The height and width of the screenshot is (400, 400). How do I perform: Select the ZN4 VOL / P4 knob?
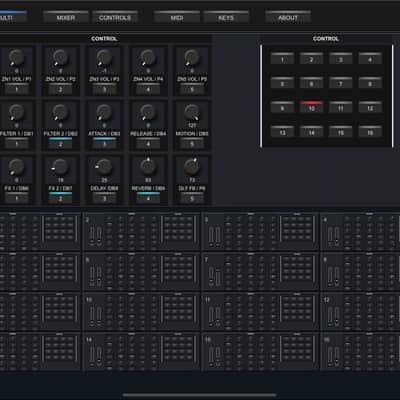[x=148, y=57]
